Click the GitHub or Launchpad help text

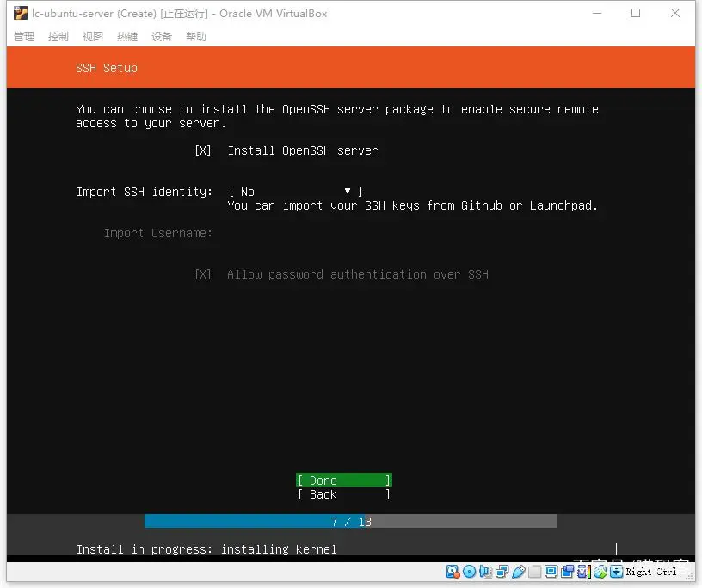(412, 205)
